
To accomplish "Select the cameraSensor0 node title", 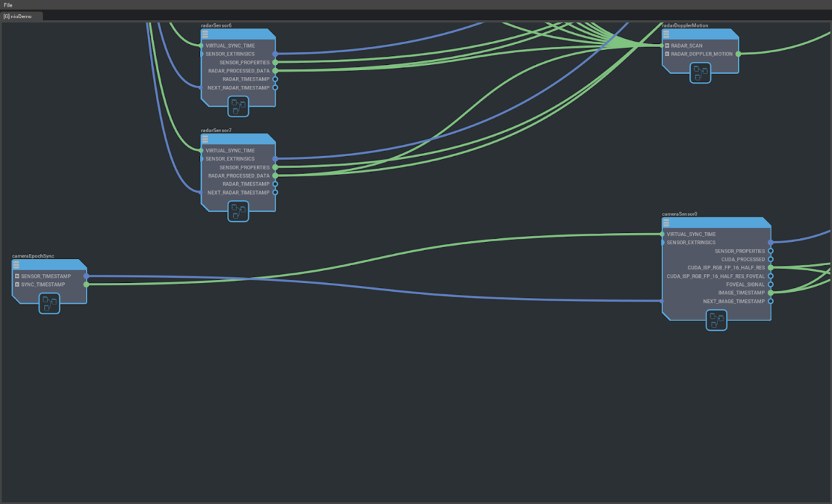I will point(679,213).
